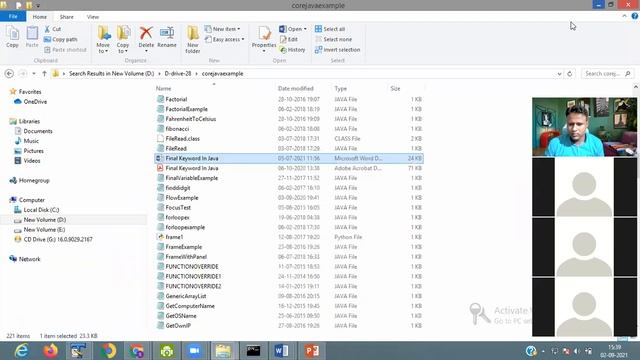This screenshot has height=360, width=640.
Task: Collapse the ribbon with the chevron
Action: pos(624,16)
